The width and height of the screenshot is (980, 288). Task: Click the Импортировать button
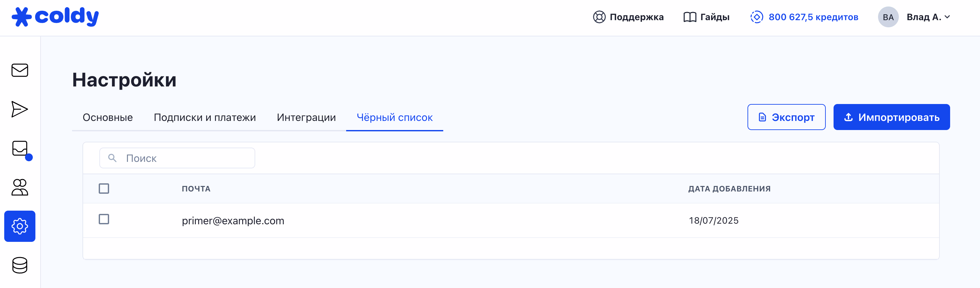891,117
